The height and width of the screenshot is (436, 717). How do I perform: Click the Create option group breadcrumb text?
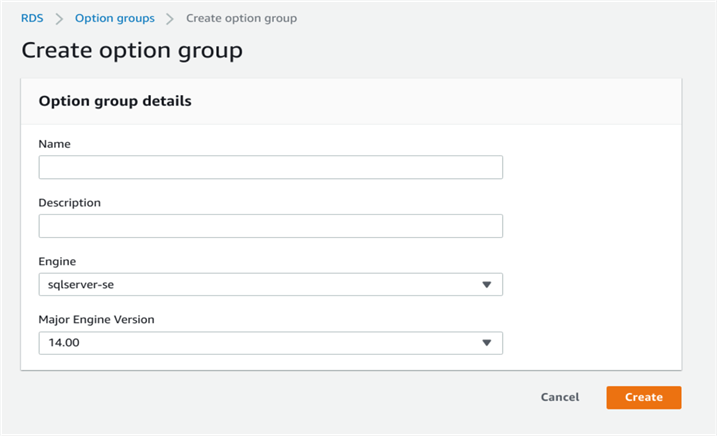[241, 18]
